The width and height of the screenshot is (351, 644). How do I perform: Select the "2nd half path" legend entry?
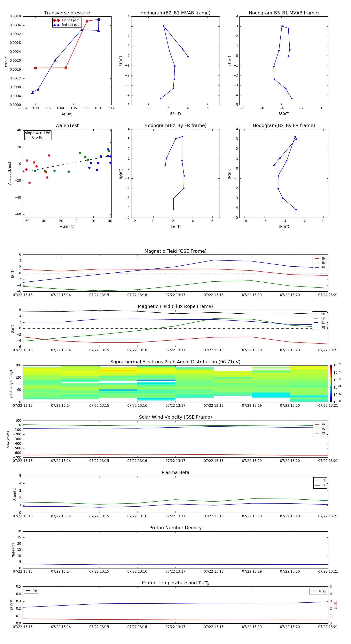tap(67, 25)
